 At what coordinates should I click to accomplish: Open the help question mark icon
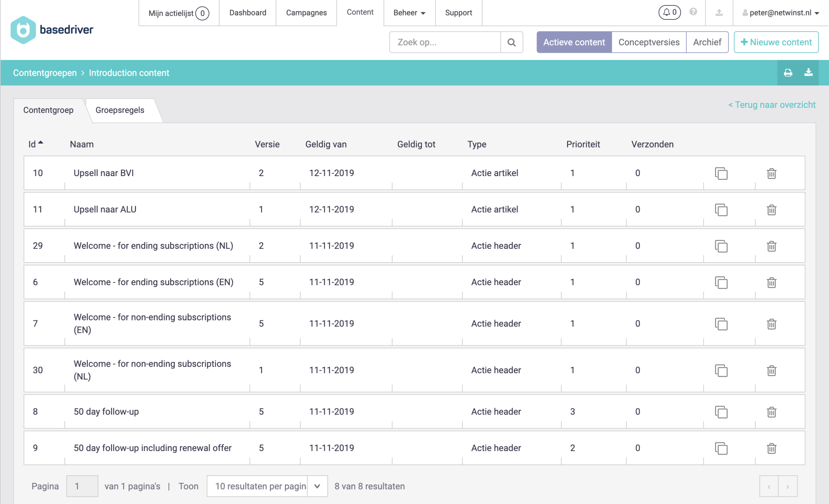693,12
